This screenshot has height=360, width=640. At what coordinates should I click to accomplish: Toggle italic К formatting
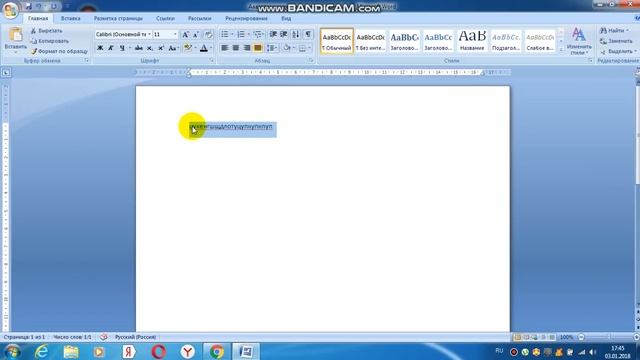pyautogui.click(x=111, y=48)
